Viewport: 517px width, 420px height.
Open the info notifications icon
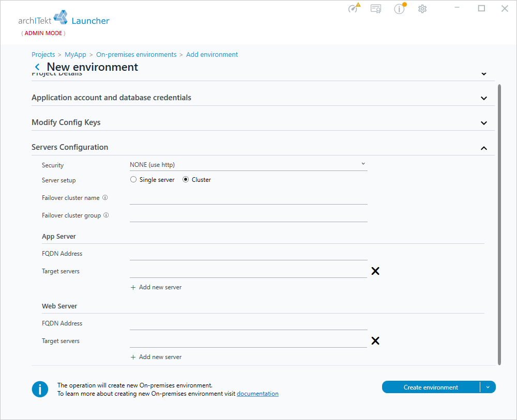(400, 9)
